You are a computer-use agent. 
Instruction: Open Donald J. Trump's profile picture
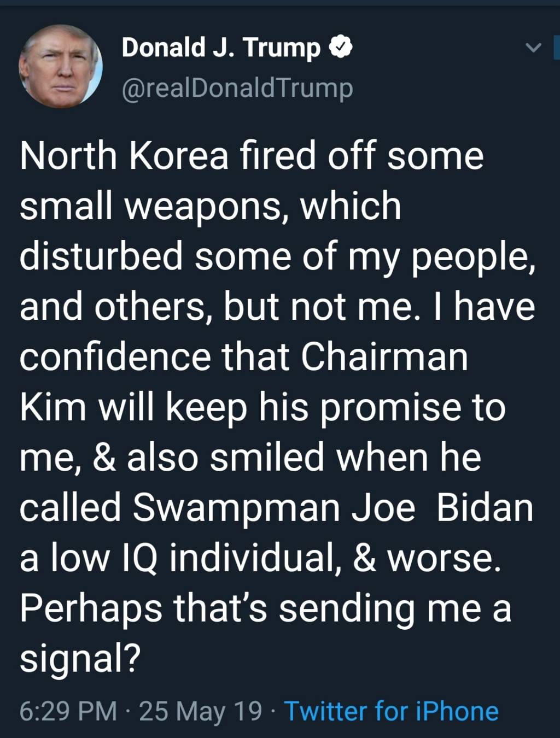coord(61,66)
